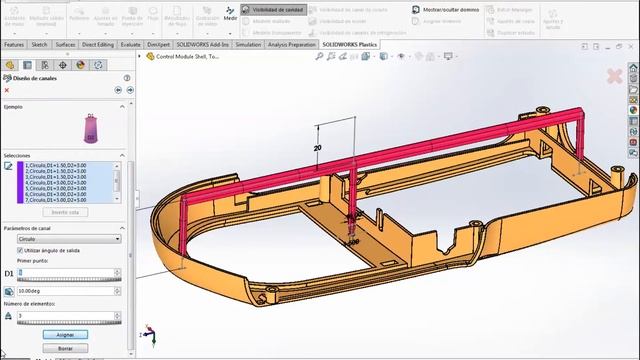
Task: Click the Número de elementos stepper arrows
Action: point(118,316)
